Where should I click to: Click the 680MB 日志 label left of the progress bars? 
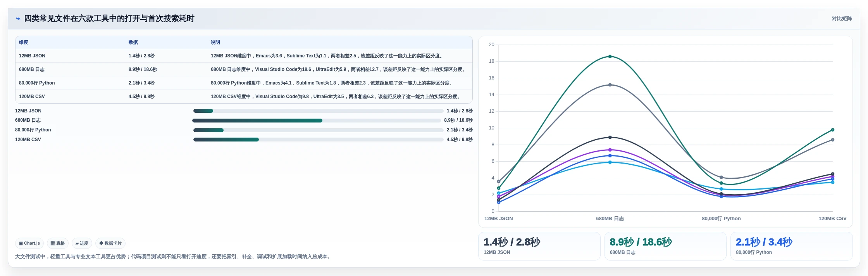(x=28, y=120)
